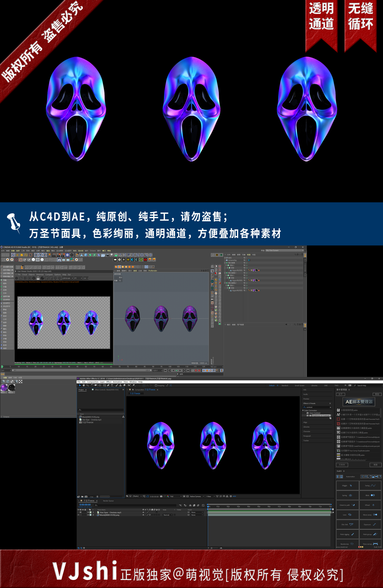Viewport: 383px width, 588px height.
Task: Select the Zoom tool in After Effects
Action: (x=87, y=385)
